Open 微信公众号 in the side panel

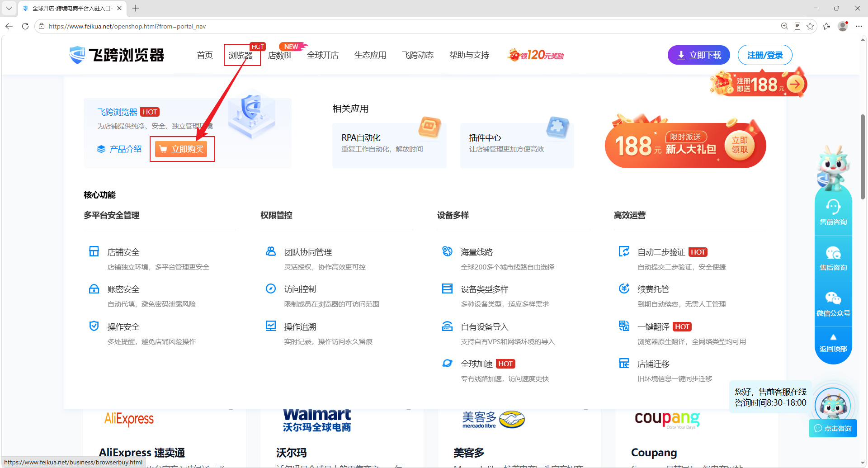(x=833, y=304)
